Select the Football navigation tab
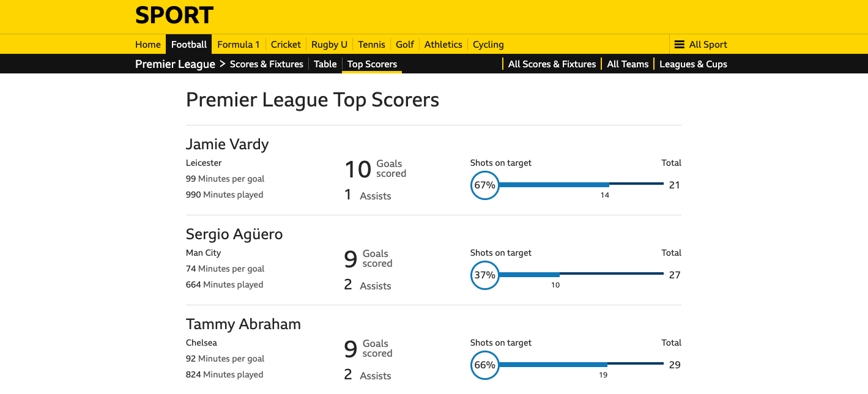Image resolution: width=868 pixels, height=394 pixels. click(x=189, y=45)
